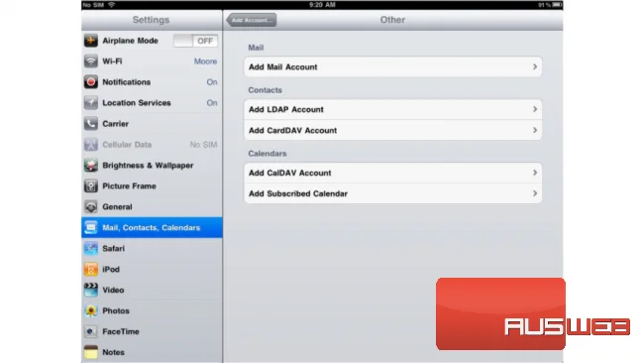This screenshot has height=363, width=644.
Task: Tap the Location Services arrow icon
Action: pos(91,103)
